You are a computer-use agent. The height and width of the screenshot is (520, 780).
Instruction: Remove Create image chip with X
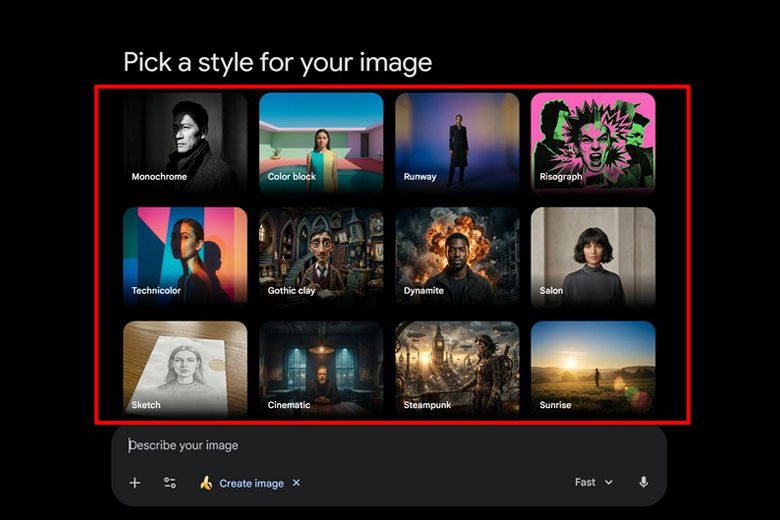(x=296, y=483)
